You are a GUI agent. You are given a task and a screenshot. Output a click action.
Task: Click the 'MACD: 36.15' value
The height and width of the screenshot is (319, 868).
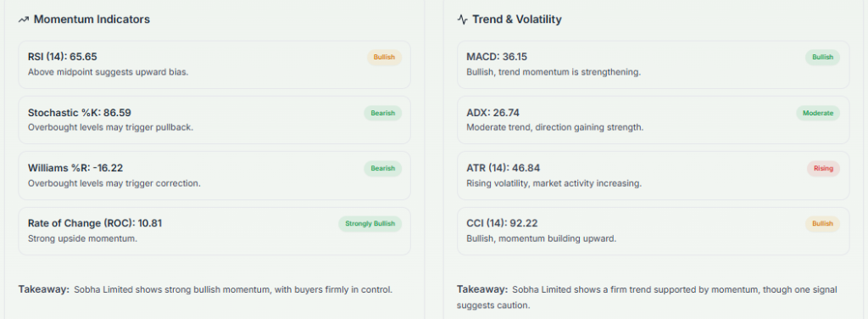497,57
